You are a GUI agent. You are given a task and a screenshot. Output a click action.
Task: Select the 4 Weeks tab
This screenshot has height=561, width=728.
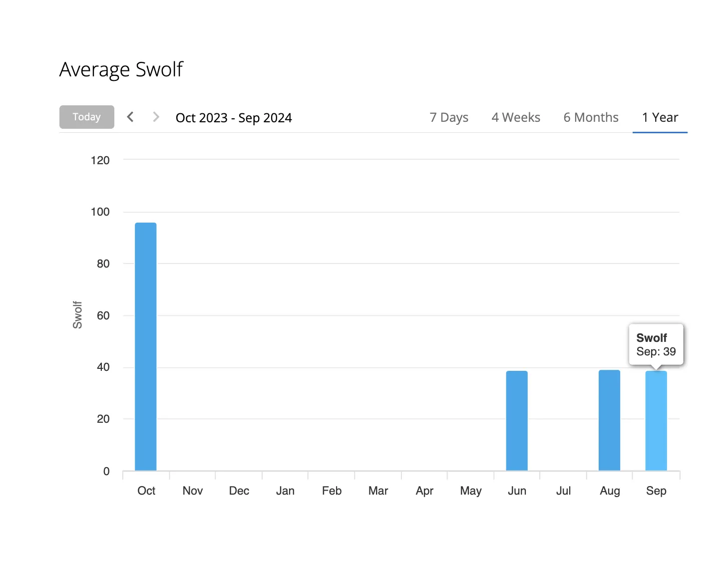pyautogui.click(x=516, y=117)
